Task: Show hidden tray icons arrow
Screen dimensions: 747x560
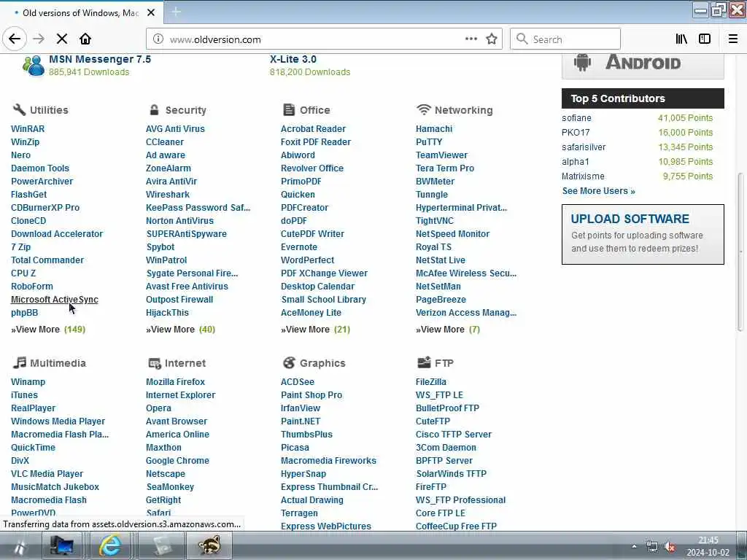Action: pos(634,547)
